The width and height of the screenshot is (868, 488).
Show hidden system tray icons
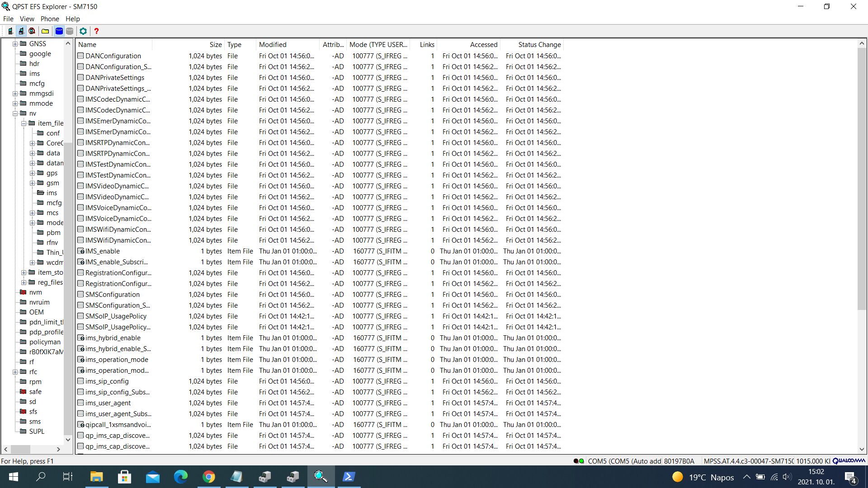[x=746, y=477]
